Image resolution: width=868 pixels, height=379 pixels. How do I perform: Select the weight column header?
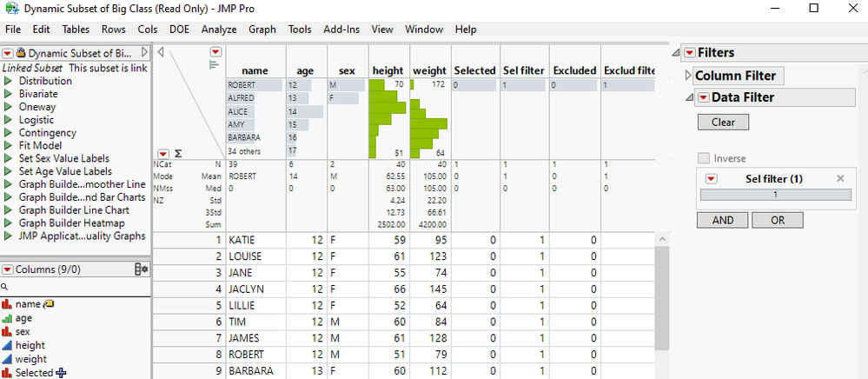click(x=429, y=70)
